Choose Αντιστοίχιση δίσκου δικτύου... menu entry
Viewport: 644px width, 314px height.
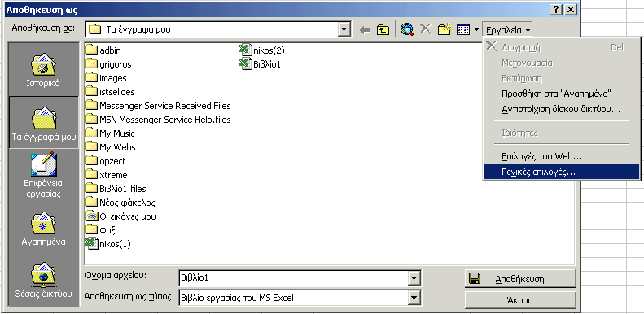[562, 109]
